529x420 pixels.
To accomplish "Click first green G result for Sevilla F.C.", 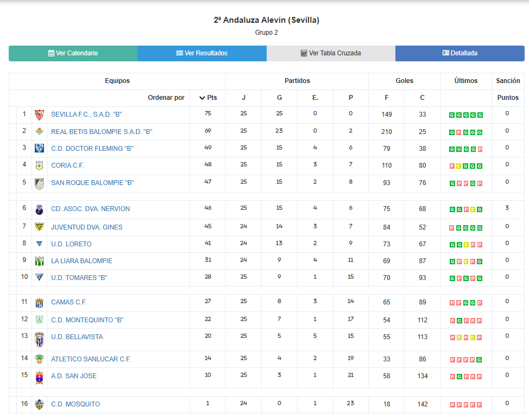I will 452,115.
